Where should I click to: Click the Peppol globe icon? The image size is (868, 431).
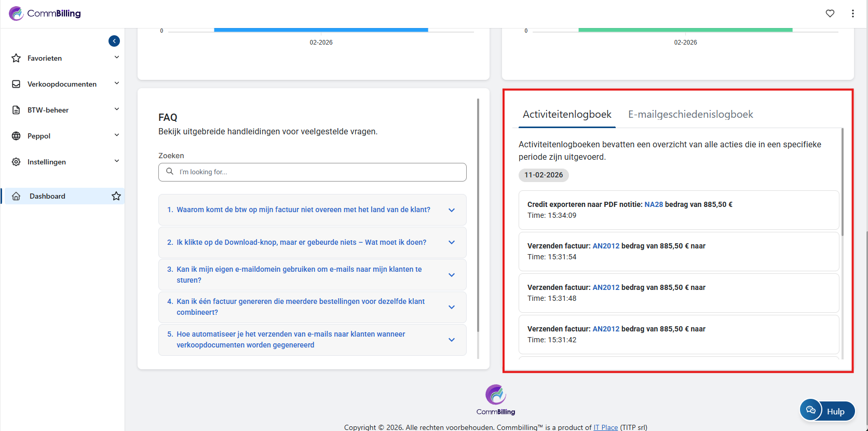16,136
